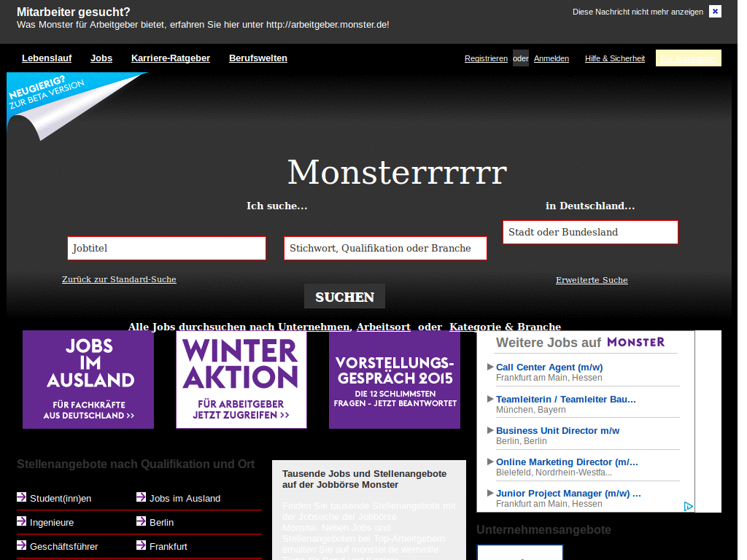Open Call Center Agent (m/w) job
747x560 pixels.
tap(549, 367)
